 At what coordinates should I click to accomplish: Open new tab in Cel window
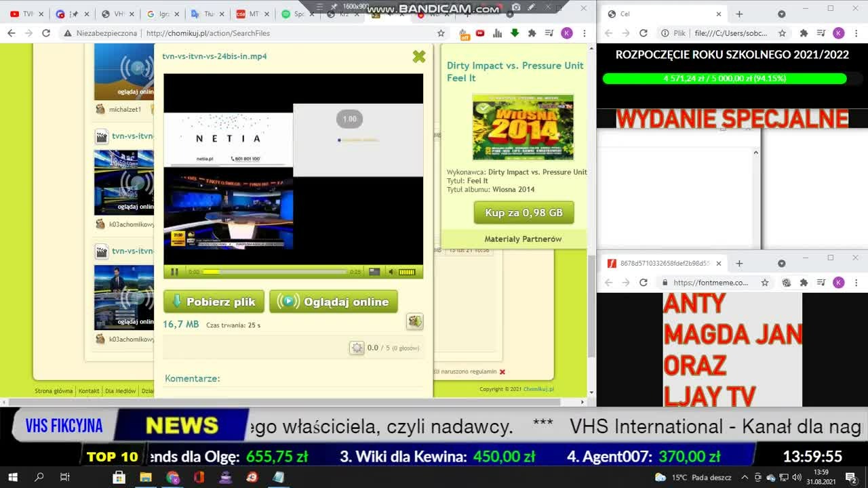point(739,14)
